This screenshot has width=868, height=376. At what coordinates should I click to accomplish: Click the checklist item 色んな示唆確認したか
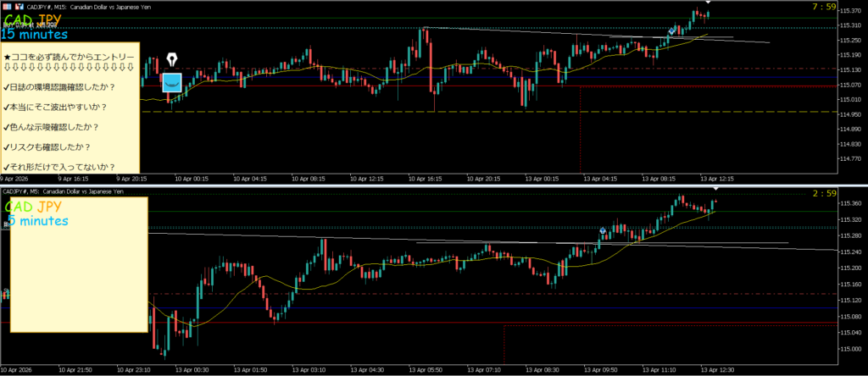(x=51, y=127)
